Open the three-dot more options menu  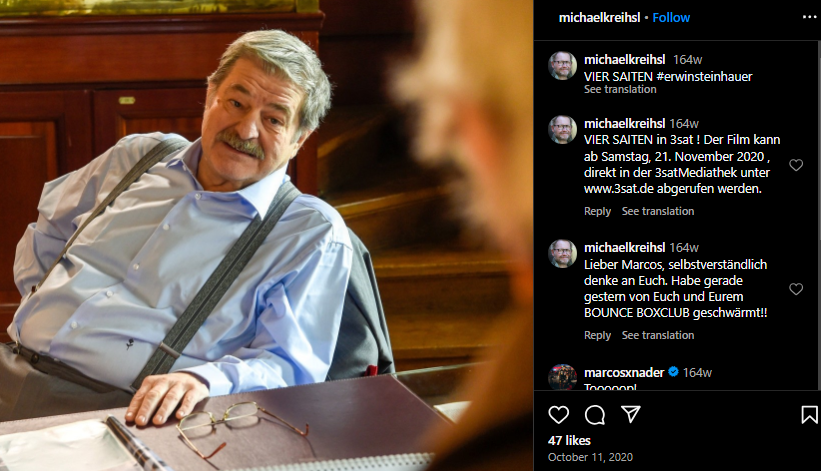[809, 17]
